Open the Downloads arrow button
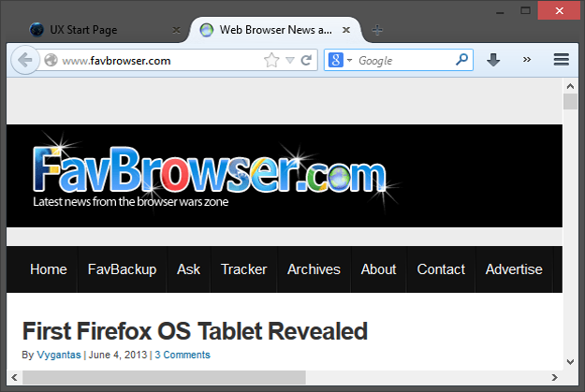585x392 pixels. pos(493,60)
